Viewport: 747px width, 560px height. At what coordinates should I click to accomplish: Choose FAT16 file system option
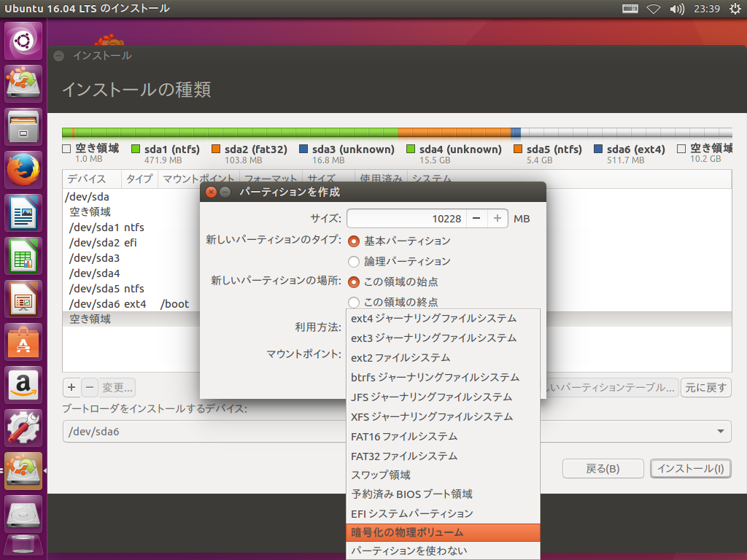[x=443, y=437]
